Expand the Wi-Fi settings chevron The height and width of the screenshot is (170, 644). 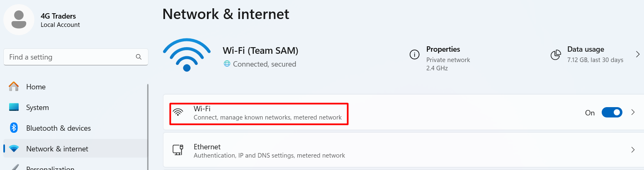pyautogui.click(x=633, y=112)
